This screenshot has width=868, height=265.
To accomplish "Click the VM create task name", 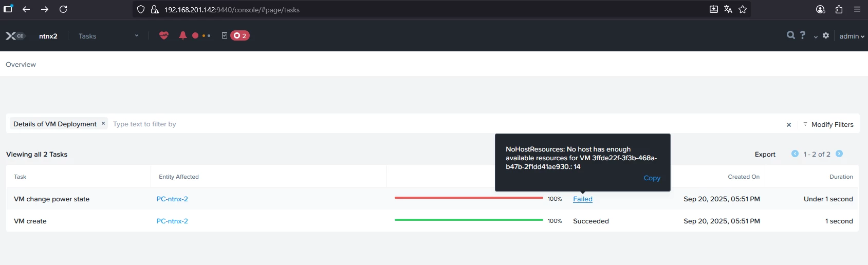I will (30, 221).
